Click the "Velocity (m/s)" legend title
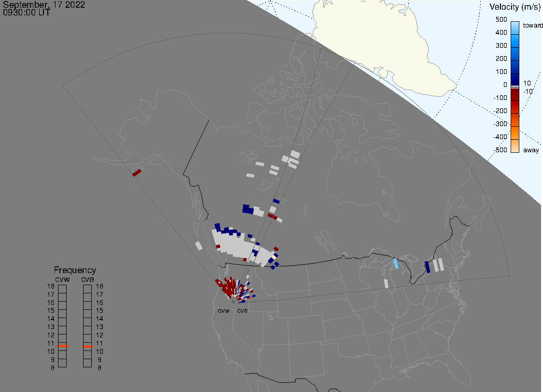Viewport: 543px width, 392px height. tap(515, 7)
